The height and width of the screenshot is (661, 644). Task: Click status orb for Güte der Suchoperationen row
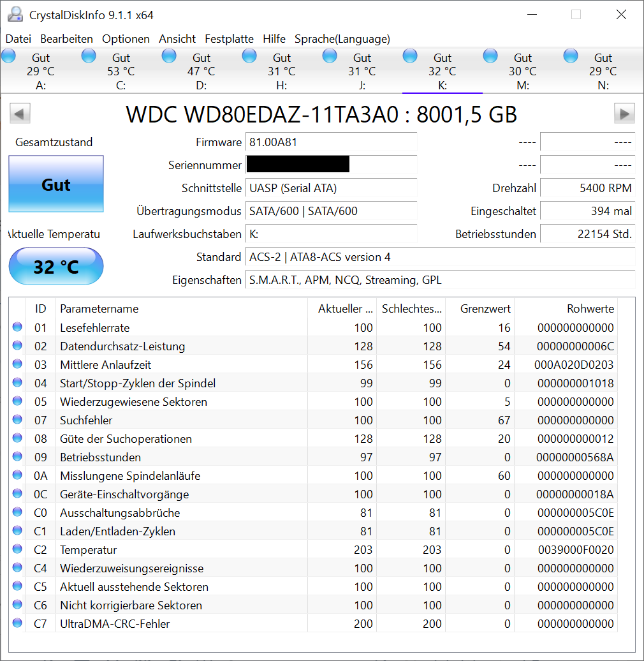pyautogui.click(x=17, y=438)
